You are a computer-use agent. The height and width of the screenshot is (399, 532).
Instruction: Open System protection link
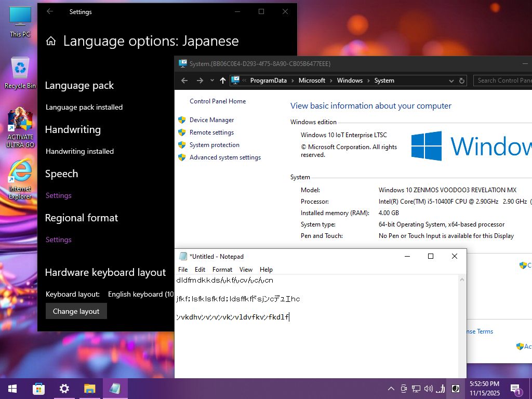tap(214, 145)
